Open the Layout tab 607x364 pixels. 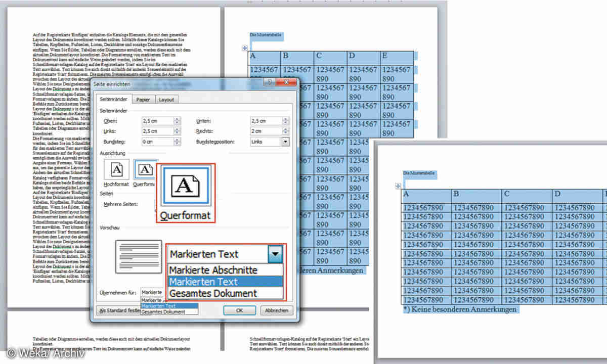(x=166, y=100)
